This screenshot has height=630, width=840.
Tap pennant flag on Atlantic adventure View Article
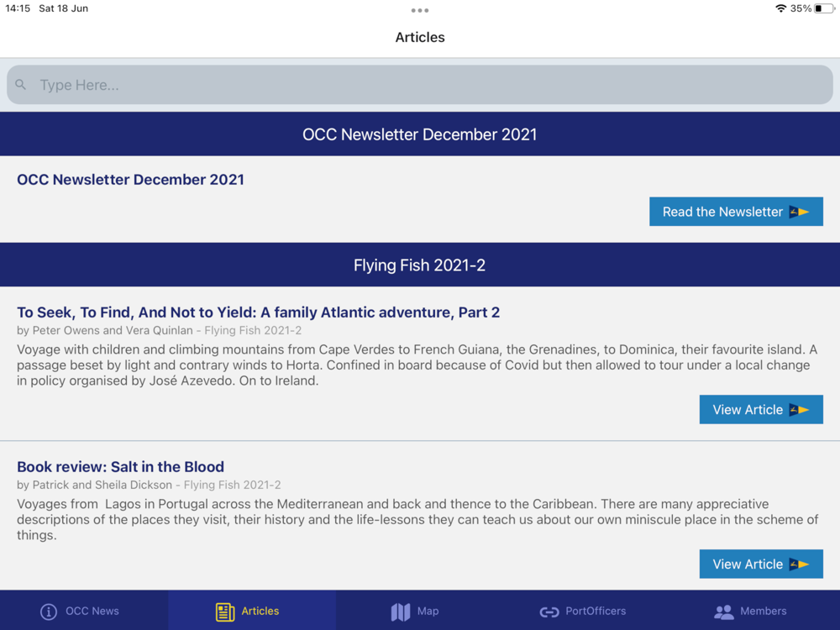point(799,410)
